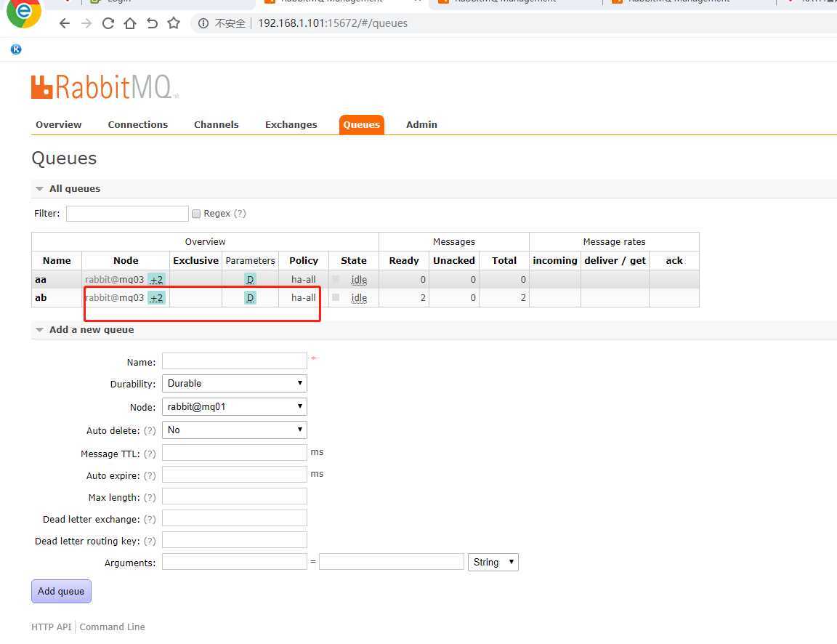Viewport: 837px width, 644px height.
Task: Focus the Dead letter routing key field
Action: pos(235,540)
